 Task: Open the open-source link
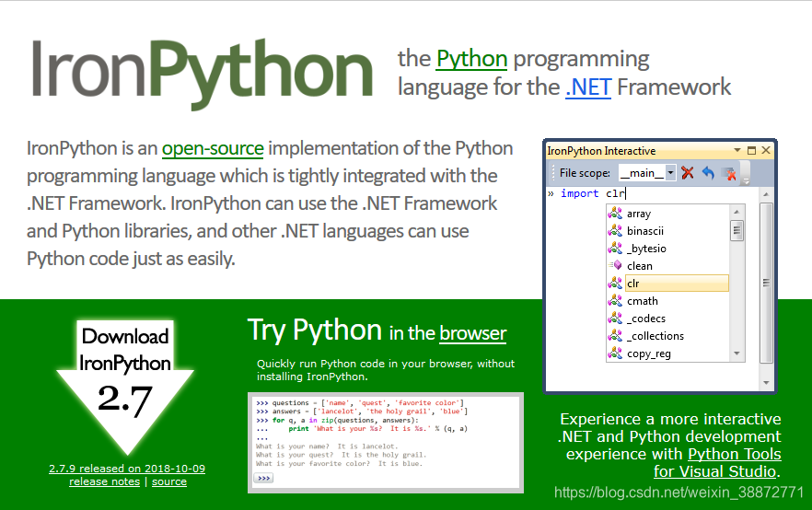(x=213, y=148)
